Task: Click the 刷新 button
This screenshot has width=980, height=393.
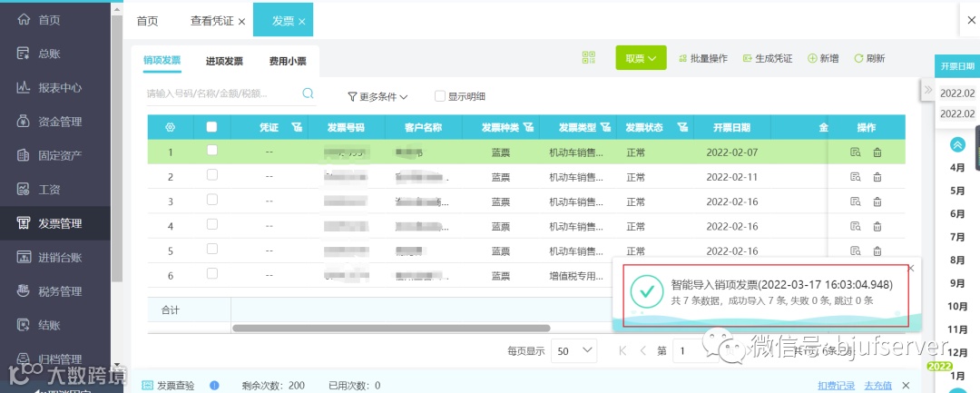Action: click(869, 58)
